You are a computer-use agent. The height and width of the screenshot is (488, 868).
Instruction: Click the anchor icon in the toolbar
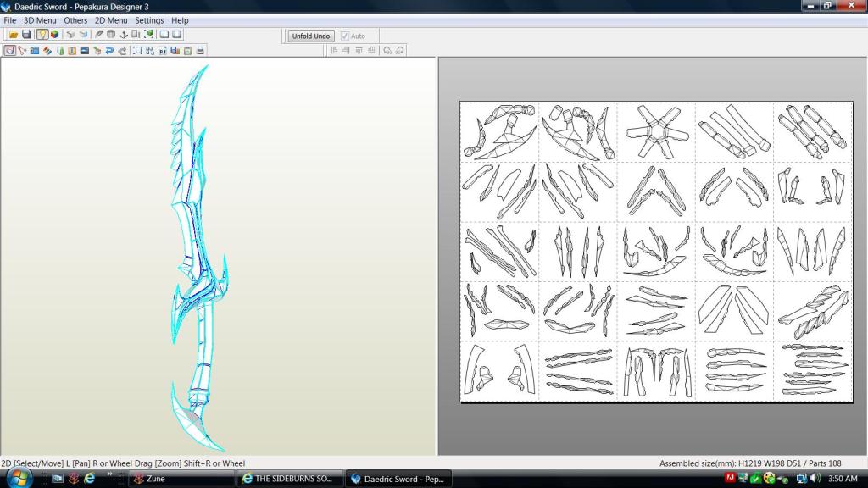point(124,34)
